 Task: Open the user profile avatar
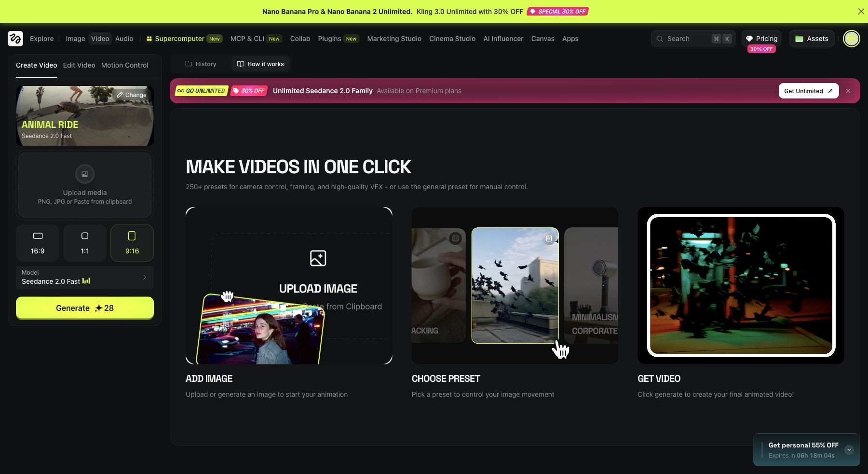pyautogui.click(x=852, y=39)
